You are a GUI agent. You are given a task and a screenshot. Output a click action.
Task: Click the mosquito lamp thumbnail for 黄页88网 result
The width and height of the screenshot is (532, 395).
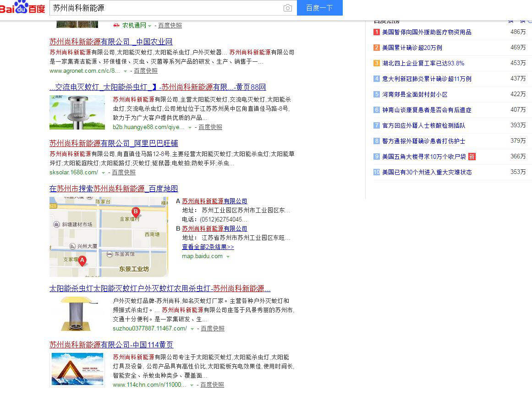[x=77, y=113]
